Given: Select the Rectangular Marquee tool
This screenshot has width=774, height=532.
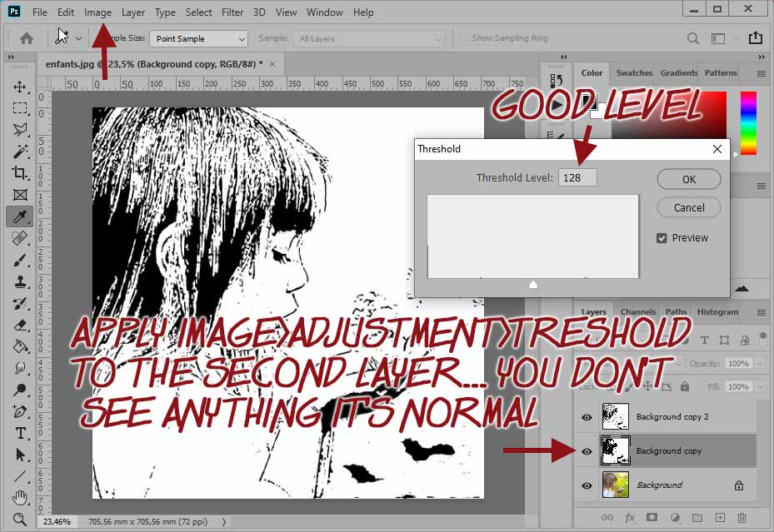Looking at the screenshot, I should pos(20,108).
